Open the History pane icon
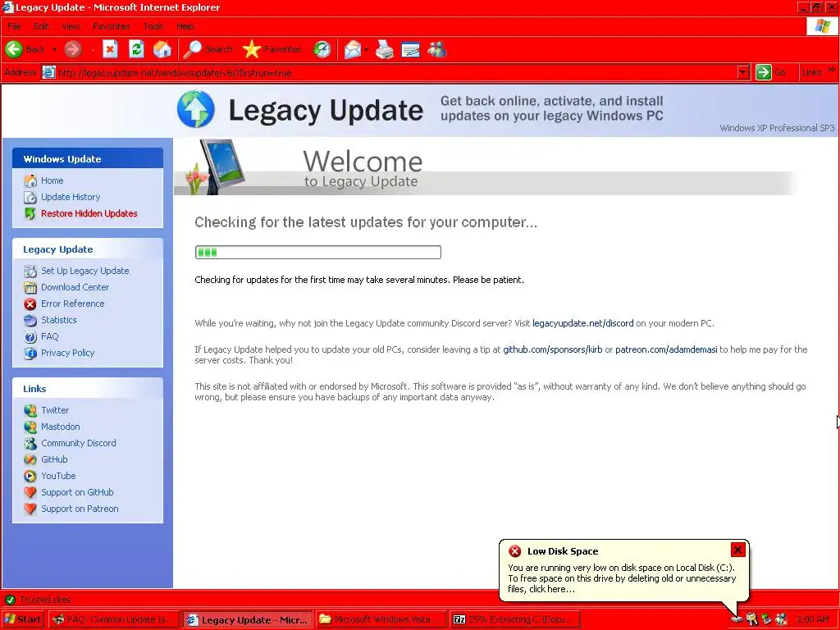Screen dimensions: 840x630 click(x=322, y=49)
